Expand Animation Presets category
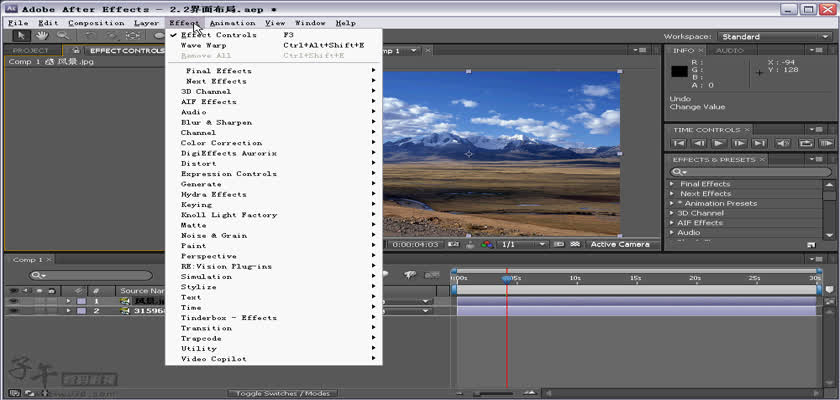The image size is (840, 400). [672, 203]
